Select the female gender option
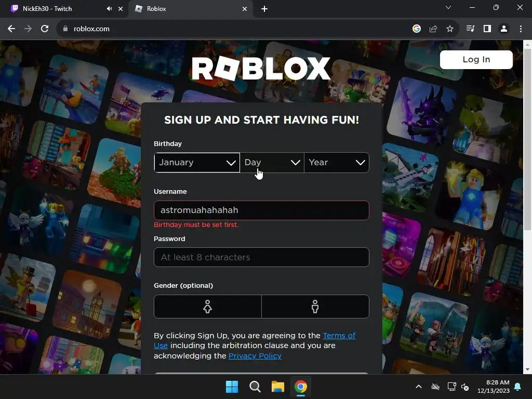532x399 pixels. tap(208, 307)
